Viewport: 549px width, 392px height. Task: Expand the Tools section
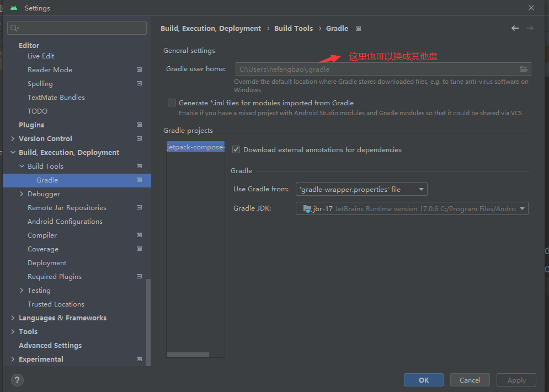point(13,331)
